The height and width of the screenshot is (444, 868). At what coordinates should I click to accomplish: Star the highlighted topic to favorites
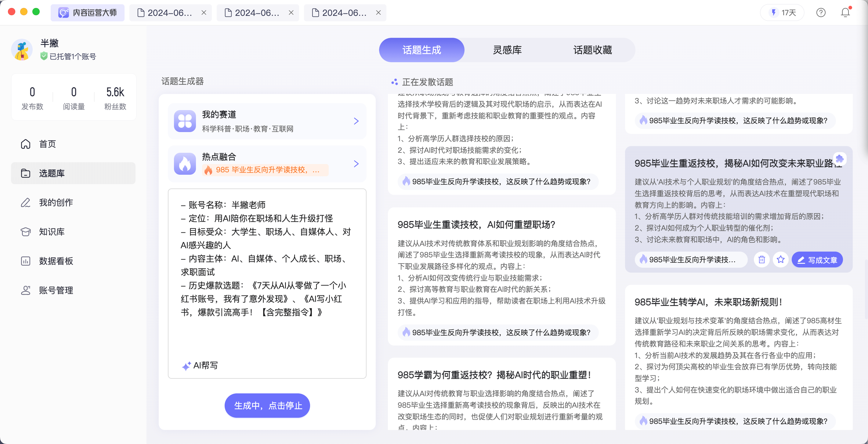pos(780,260)
